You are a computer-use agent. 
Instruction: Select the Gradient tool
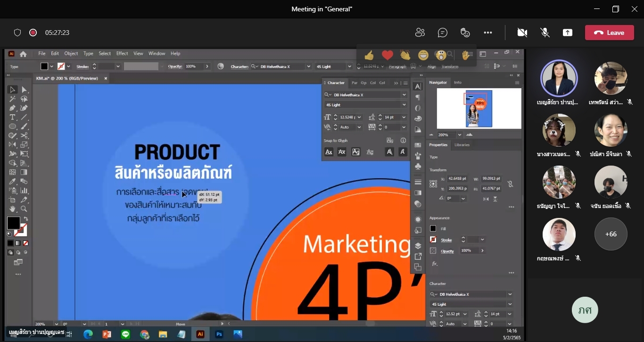(24, 172)
